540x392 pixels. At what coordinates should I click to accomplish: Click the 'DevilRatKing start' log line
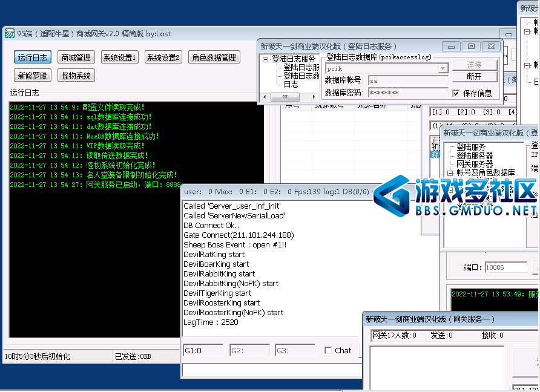pos(214,255)
